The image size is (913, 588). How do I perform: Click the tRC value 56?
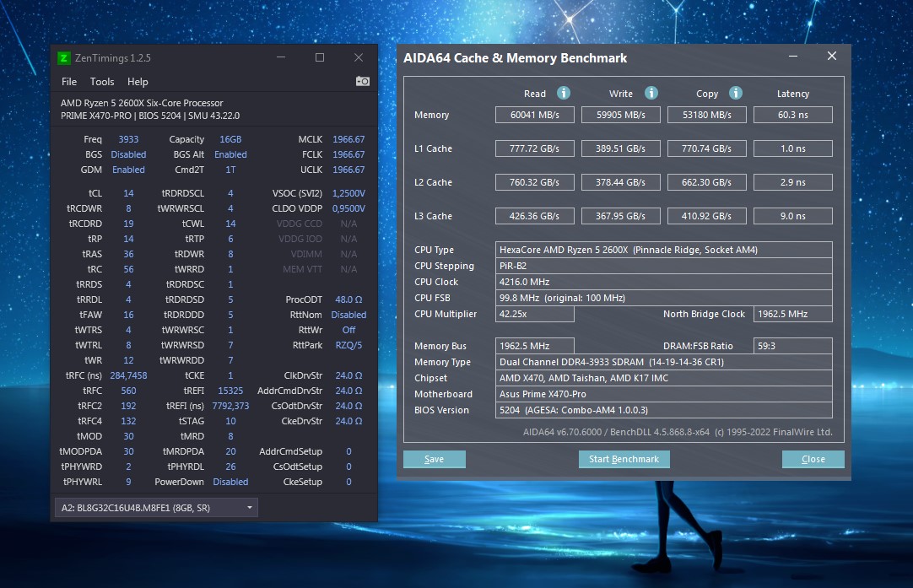click(x=129, y=269)
